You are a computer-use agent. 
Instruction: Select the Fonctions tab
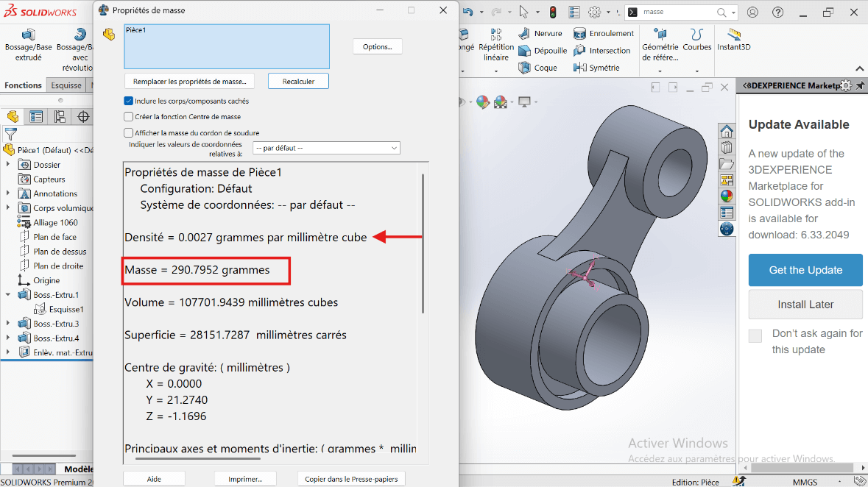pos(23,85)
